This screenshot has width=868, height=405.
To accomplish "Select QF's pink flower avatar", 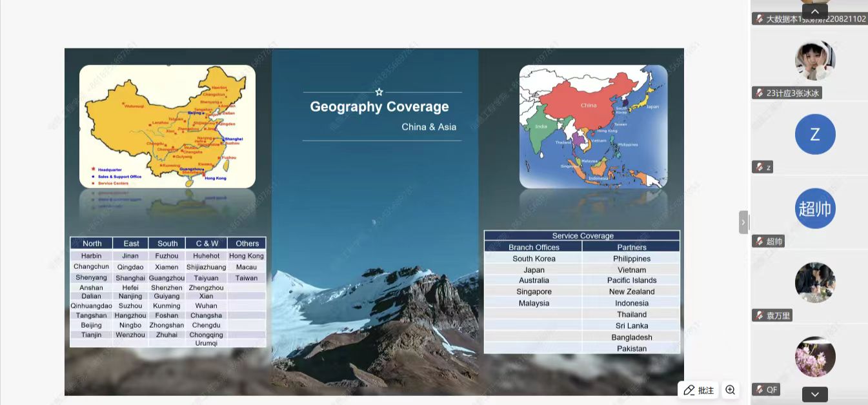I will (814, 357).
